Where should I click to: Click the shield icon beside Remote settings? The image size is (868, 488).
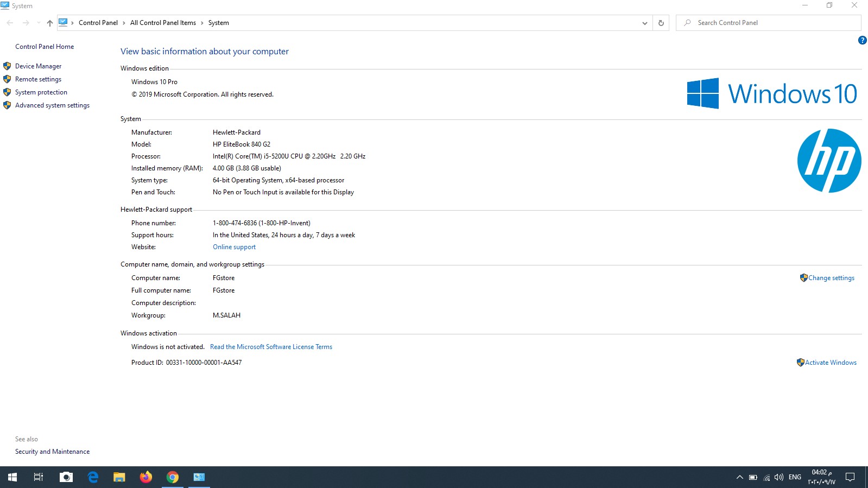pos(7,79)
